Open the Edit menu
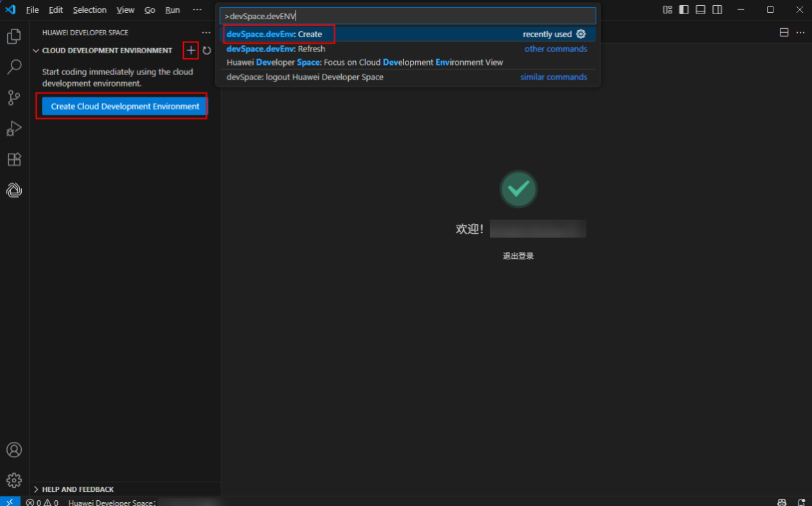The width and height of the screenshot is (812, 506). coord(56,10)
